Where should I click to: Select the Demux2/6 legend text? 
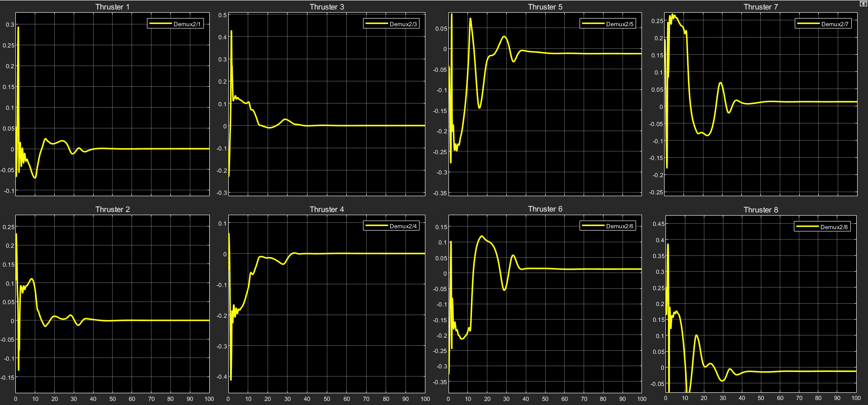click(619, 226)
